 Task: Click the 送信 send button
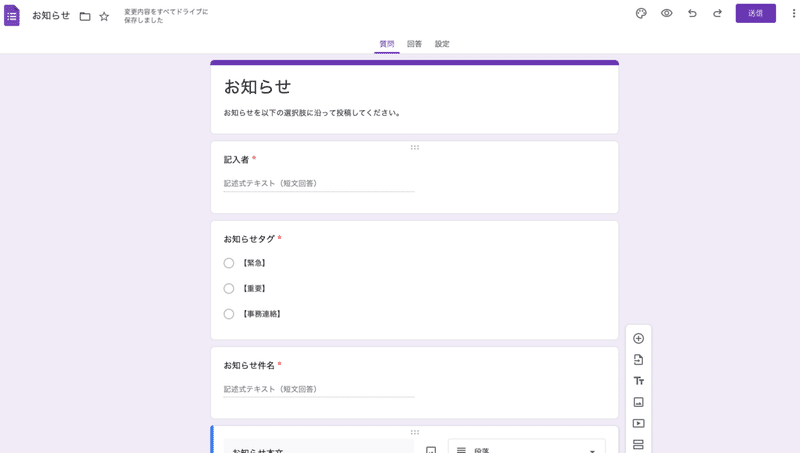pyautogui.click(x=756, y=13)
